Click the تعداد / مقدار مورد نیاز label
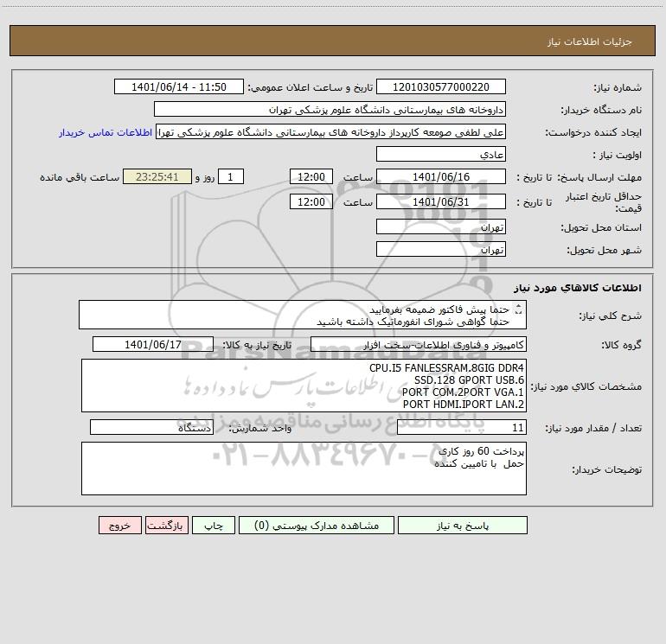 pyautogui.click(x=593, y=428)
